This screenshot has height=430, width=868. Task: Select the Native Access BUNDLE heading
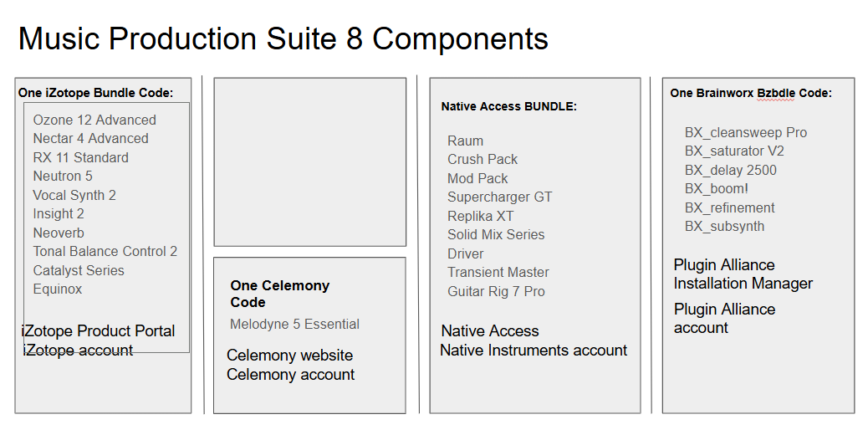click(x=508, y=106)
